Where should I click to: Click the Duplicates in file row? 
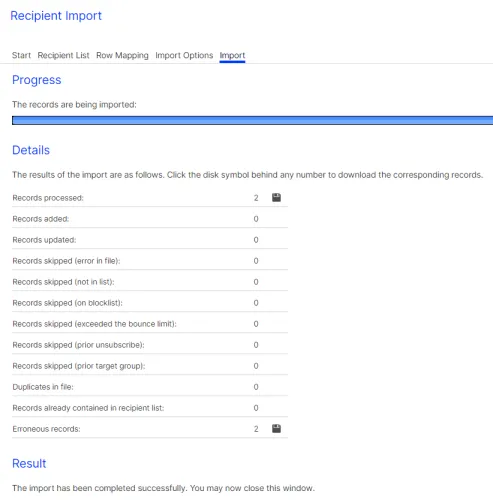pyautogui.click(x=150, y=387)
